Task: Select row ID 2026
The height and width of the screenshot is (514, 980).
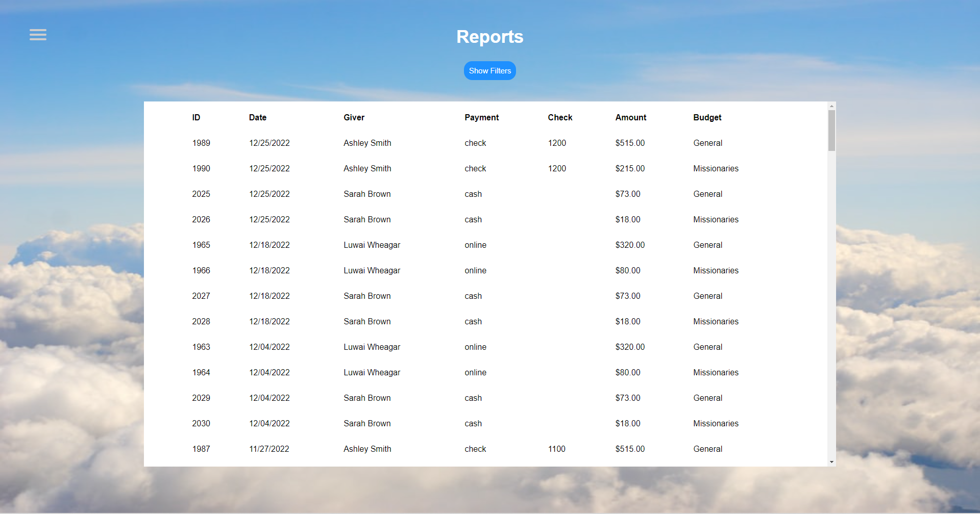Action: click(485, 219)
